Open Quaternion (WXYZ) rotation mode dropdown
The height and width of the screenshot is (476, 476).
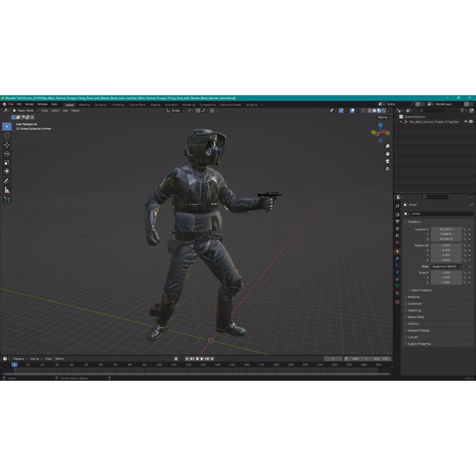[446, 267]
